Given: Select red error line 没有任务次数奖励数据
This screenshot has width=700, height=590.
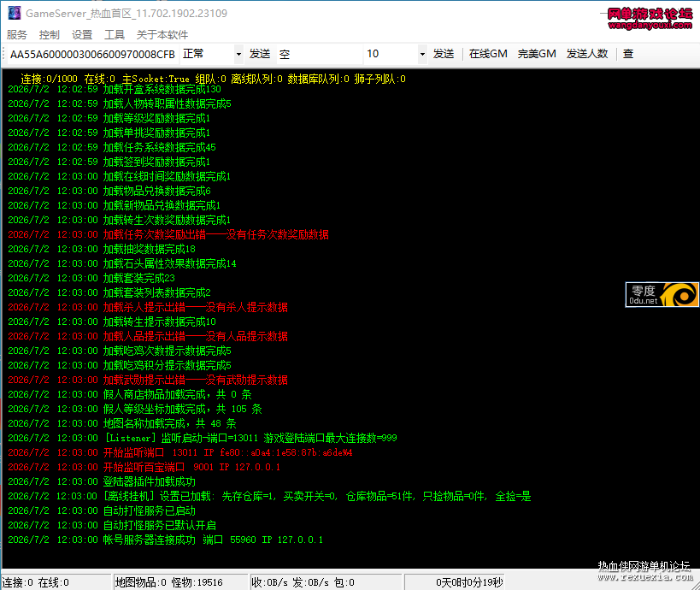Looking at the screenshot, I should coord(168,234).
